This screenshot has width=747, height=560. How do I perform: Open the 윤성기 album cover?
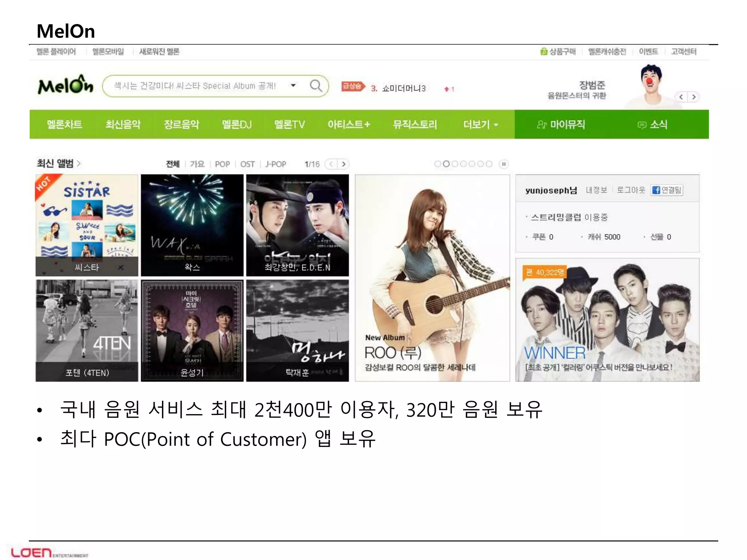tap(192, 331)
